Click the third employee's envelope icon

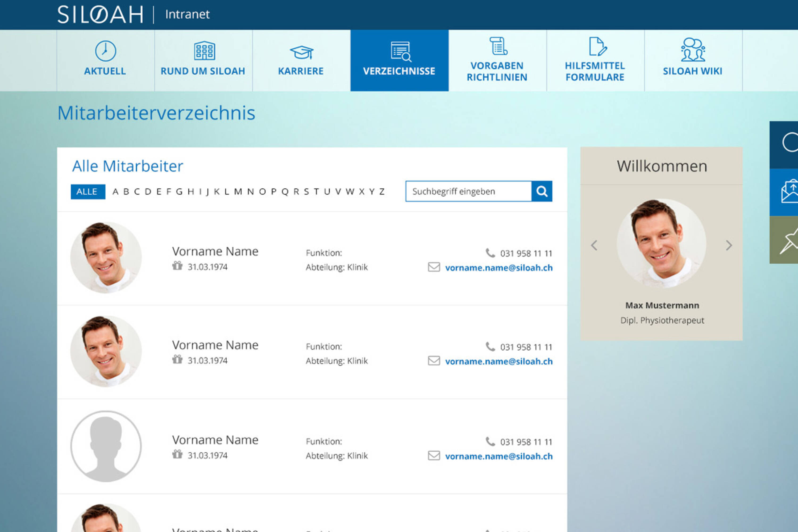coord(434,456)
